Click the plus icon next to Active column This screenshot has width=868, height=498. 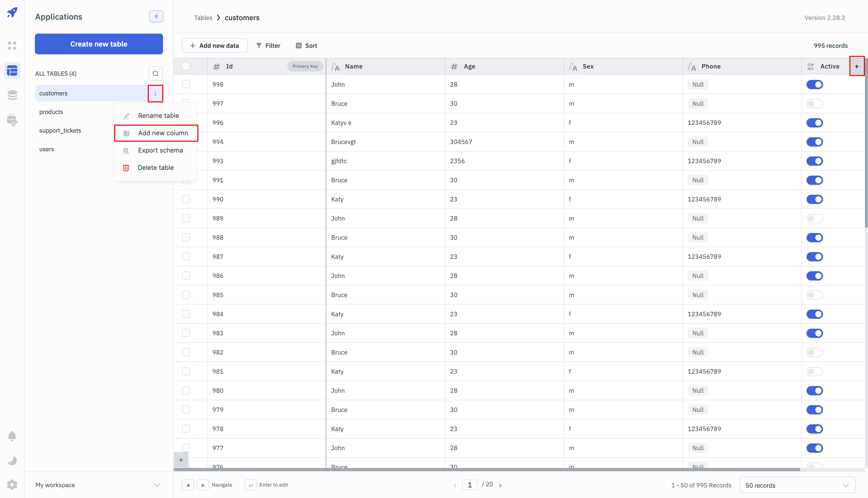point(856,66)
